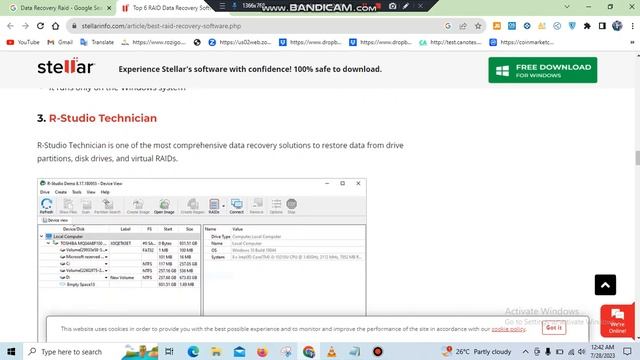Screen dimensions: 640x360
Task: Click the padlock site info icon
Action: pos(74,26)
